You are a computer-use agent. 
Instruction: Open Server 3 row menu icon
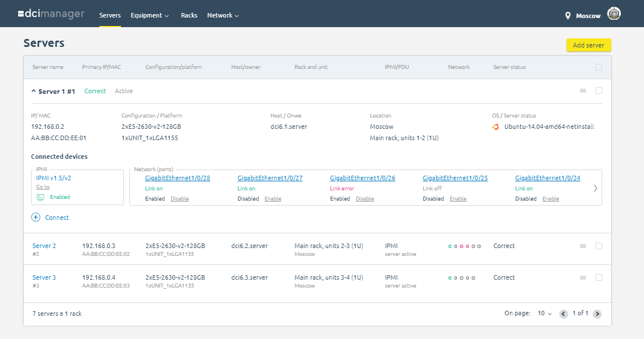click(x=583, y=278)
